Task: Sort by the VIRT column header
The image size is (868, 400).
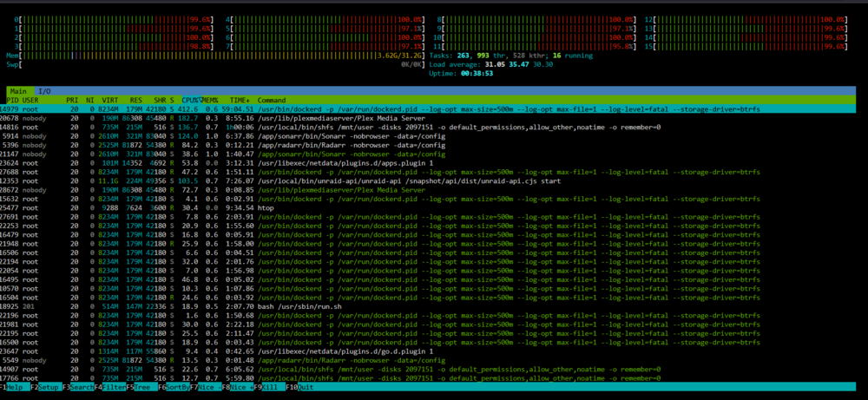Action: pyautogui.click(x=109, y=100)
